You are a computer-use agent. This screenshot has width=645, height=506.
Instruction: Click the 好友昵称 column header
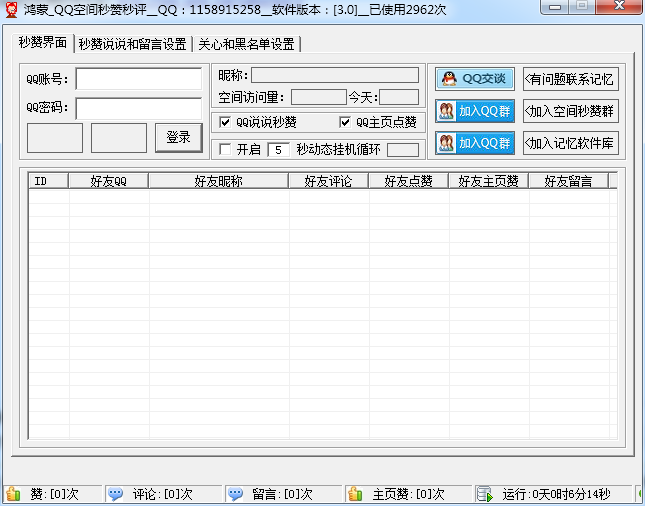pyautogui.click(x=218, y=181)
